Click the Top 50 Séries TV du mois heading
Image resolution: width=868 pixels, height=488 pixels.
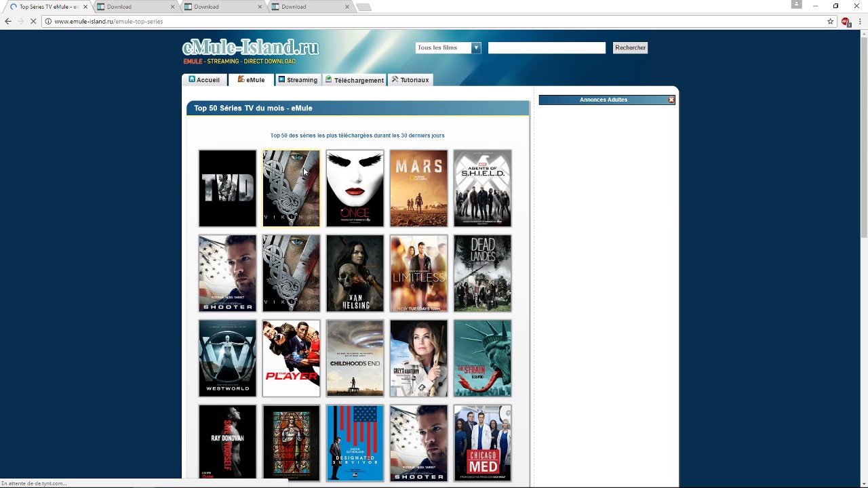coord(253,108)
